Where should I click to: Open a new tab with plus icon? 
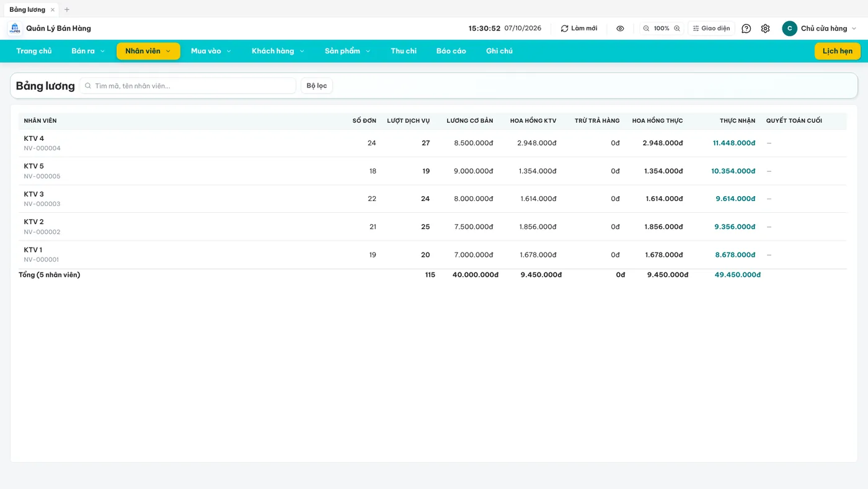pos(67,10)
